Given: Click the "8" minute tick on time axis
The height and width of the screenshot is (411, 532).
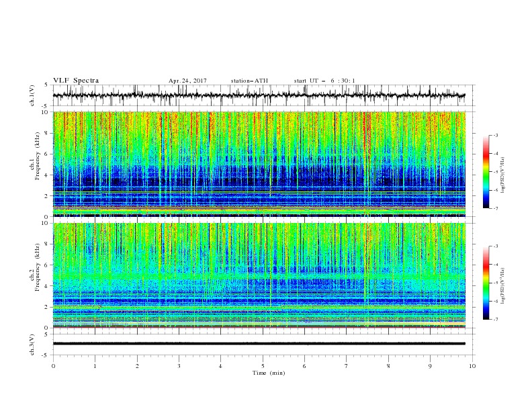Looking at the screenshot, I should (388, 366).
